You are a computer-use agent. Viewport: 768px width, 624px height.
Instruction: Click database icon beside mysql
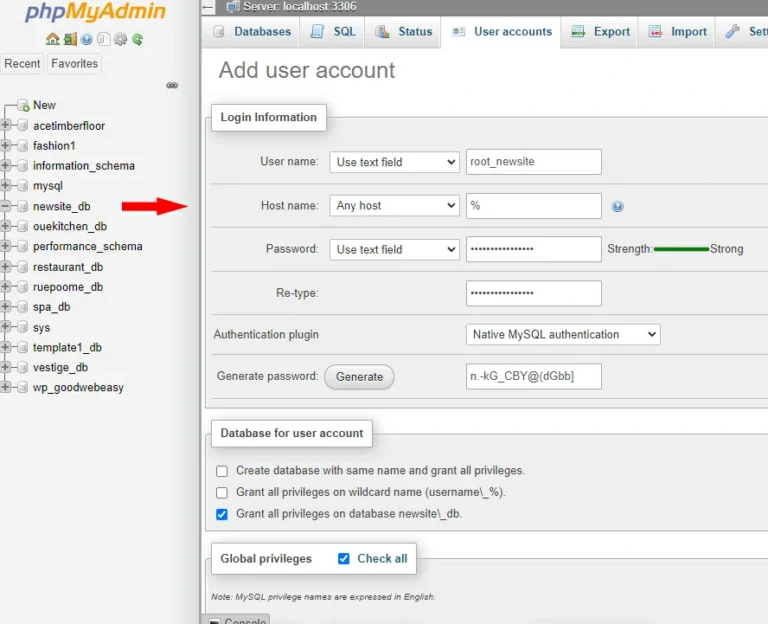[x=23, y=186]
